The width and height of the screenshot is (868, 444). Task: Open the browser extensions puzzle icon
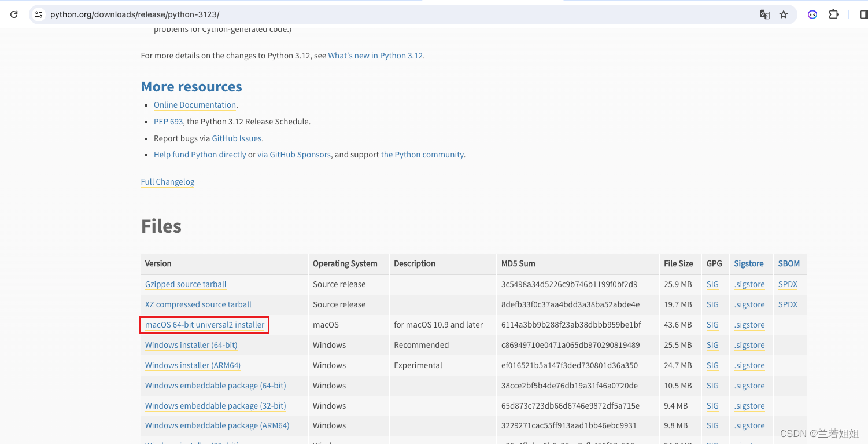[833, 14]
